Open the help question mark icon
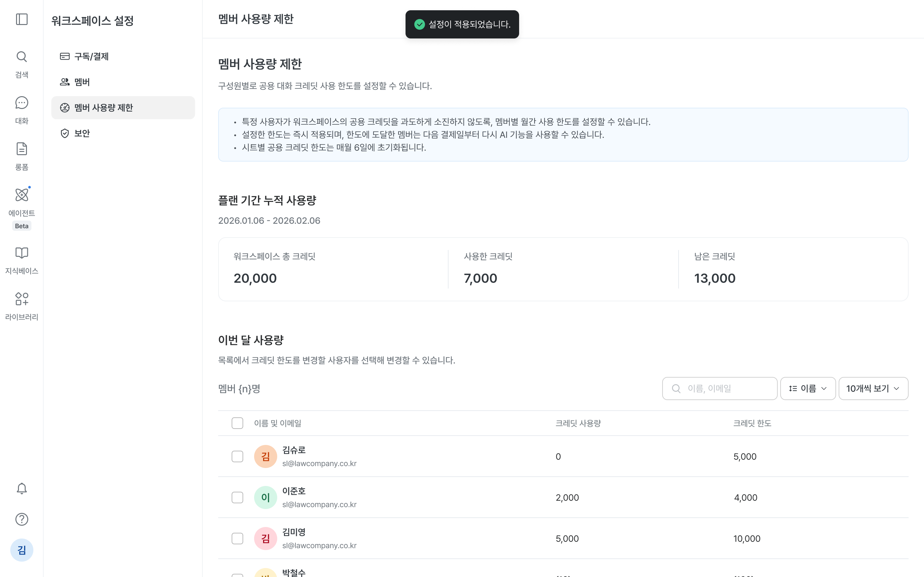The image size is (924, 577). [x=22, y=519]
